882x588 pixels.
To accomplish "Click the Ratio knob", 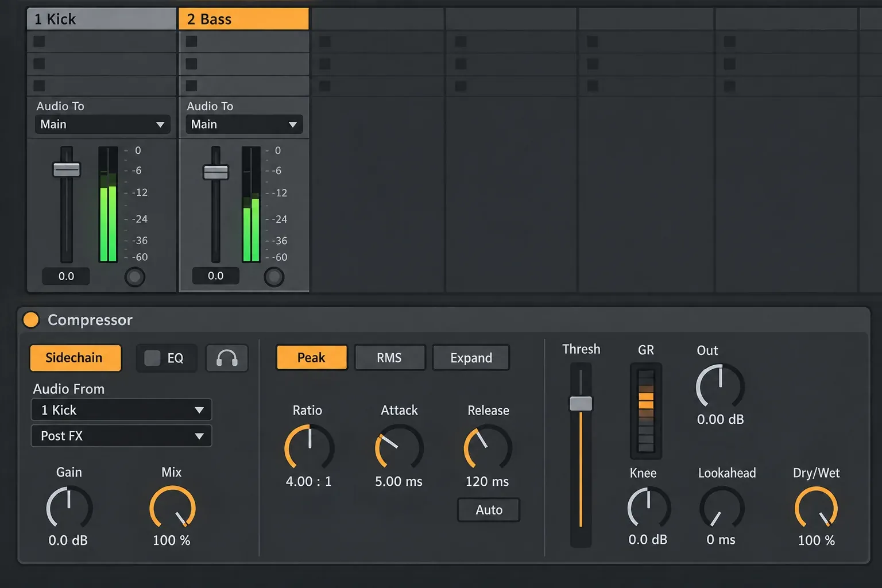I will [x=309, y=447].
